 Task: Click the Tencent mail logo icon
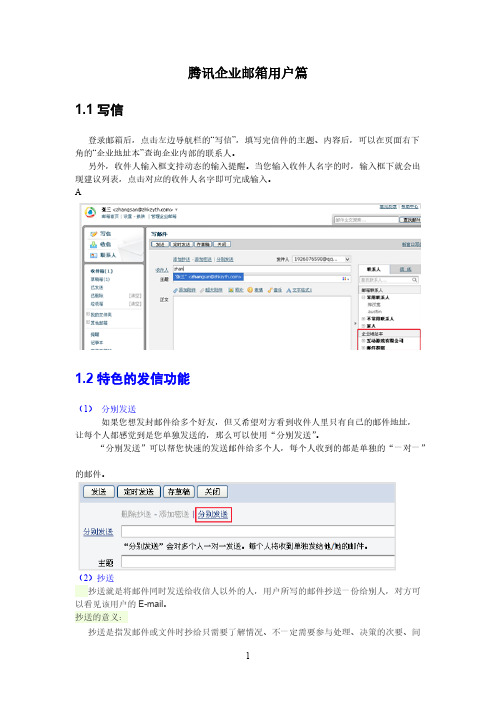tap(90, 212)
